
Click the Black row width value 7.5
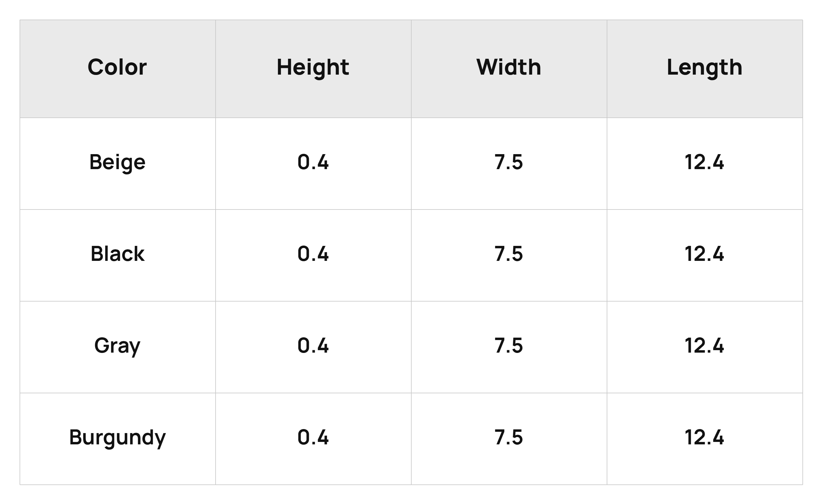[x=509, y=254]
